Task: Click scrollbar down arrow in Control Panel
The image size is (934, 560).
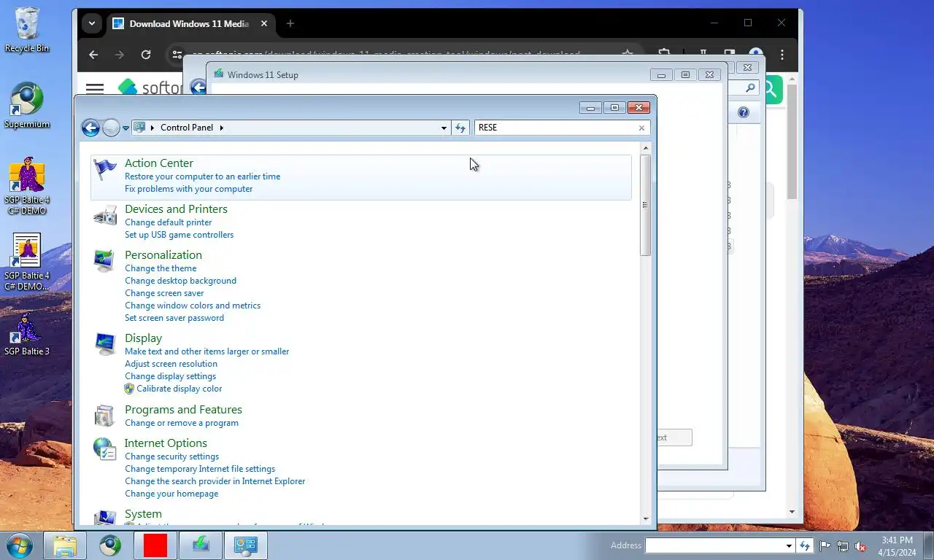Action: coord(645,519)
